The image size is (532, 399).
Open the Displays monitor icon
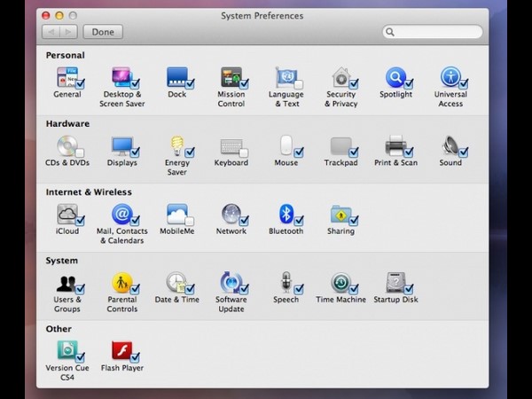pos(121,145)
